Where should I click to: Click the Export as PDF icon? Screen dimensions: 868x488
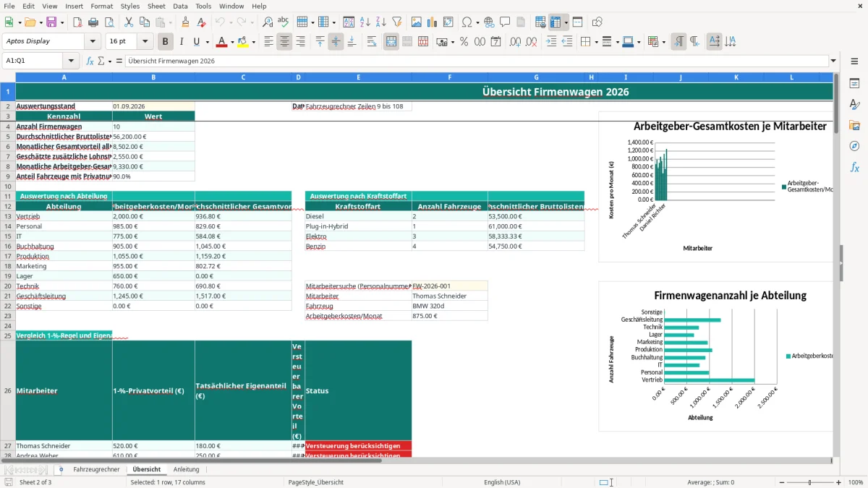click(x=77, y=22)
